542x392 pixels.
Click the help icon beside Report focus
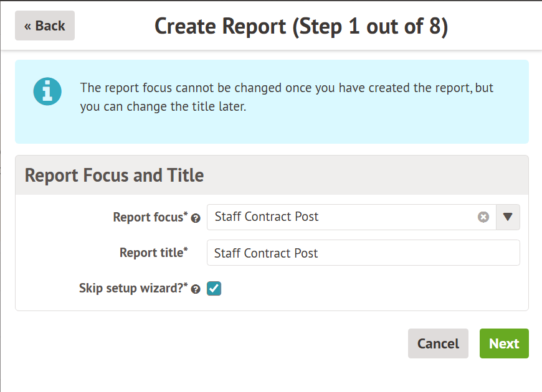(x=196, y=218)
